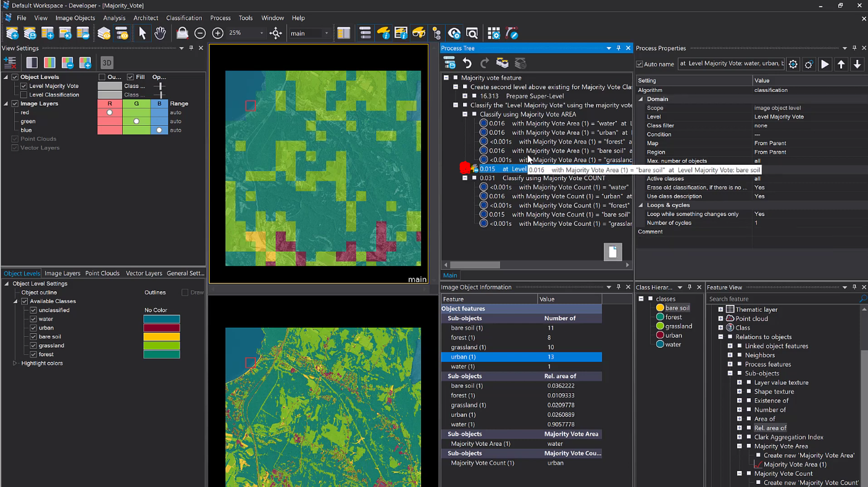Click undo in the Process Tree toolbar
Screen dimensions: 868x487
coord(467,63)
